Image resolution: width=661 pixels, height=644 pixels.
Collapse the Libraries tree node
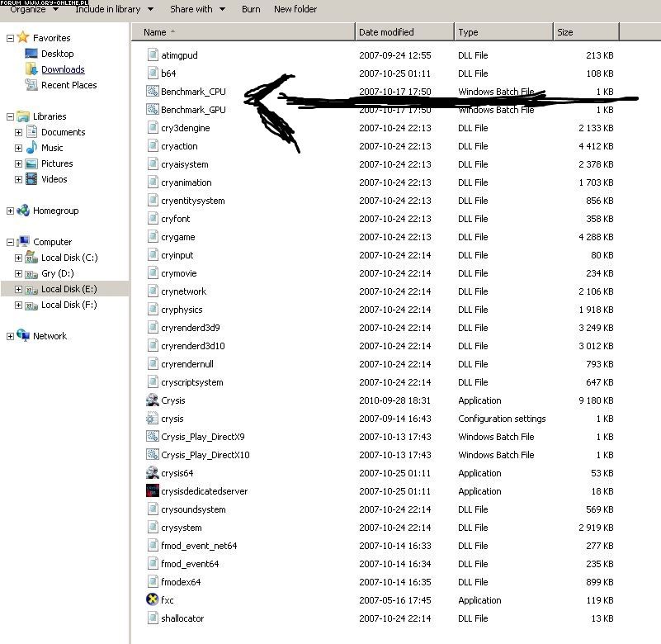pyautogui.click(x=10, y=116)
